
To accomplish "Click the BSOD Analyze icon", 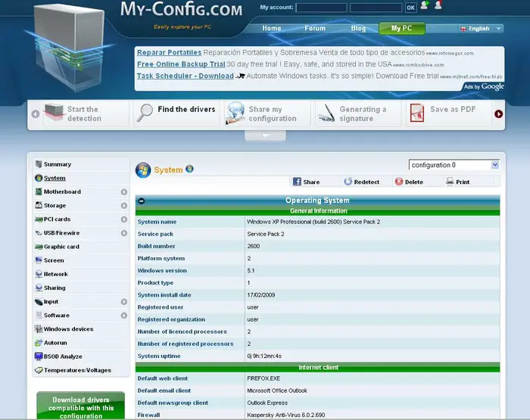I will coord(39,356).
